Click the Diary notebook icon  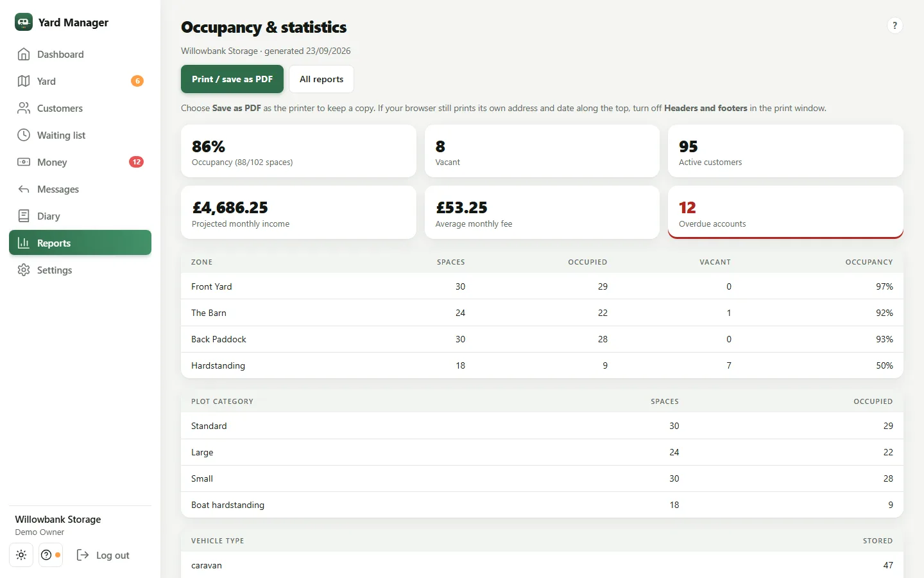coord(24,216)
